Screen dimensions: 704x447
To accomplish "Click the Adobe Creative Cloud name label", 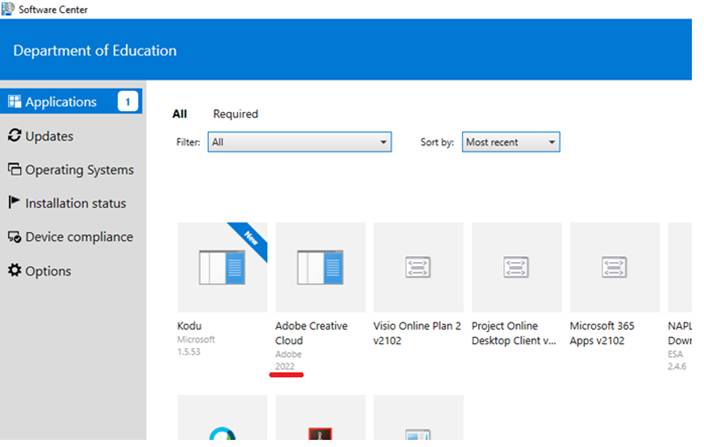I will 309,332.
